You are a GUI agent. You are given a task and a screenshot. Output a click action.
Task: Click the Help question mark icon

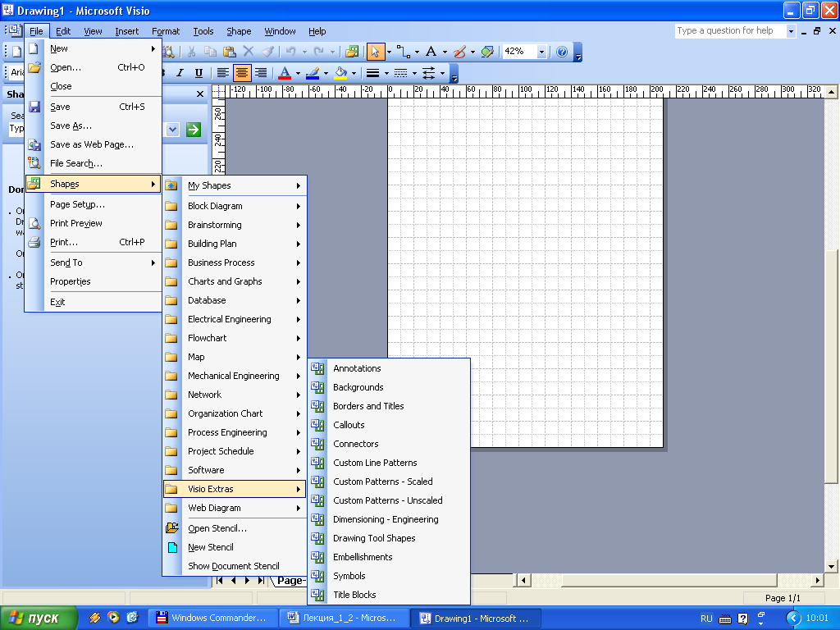click(561, 52)
